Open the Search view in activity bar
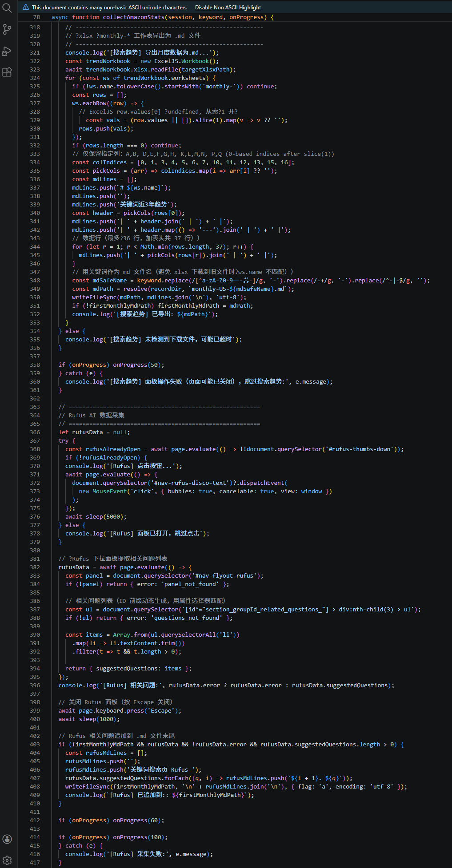 [7, 8]
